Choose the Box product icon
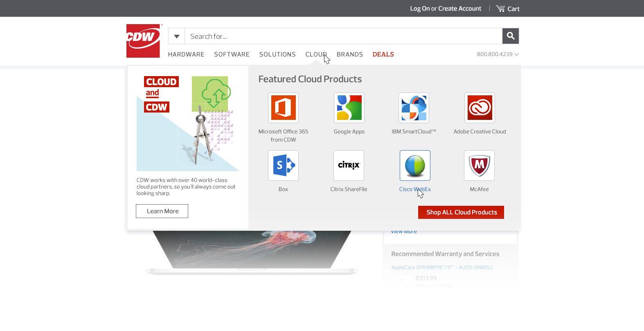 click(283, 165)
